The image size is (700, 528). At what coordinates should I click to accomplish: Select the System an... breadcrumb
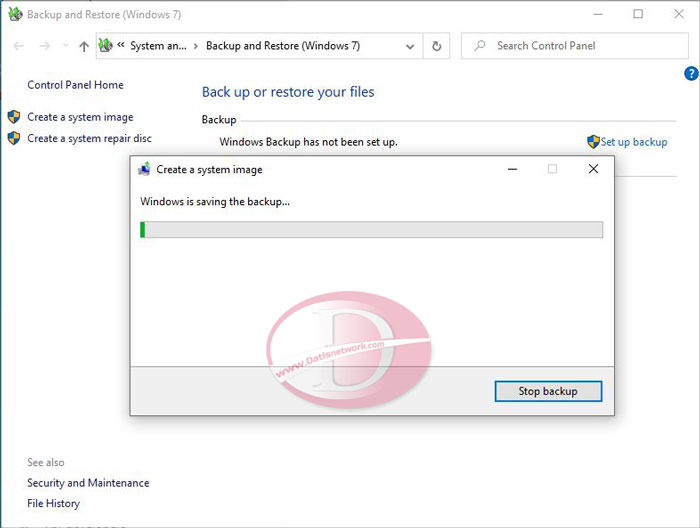coord(158,46)
